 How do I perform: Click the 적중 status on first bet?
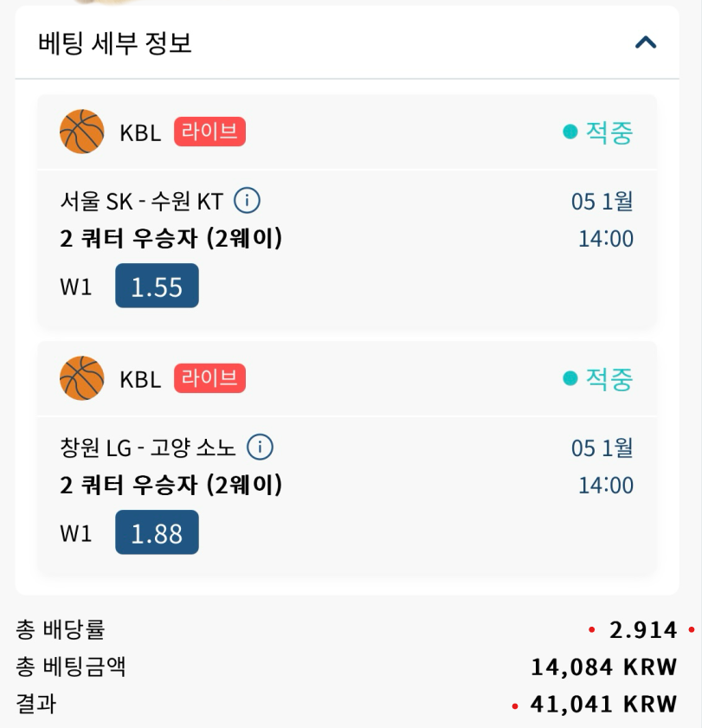click(598, 132)
